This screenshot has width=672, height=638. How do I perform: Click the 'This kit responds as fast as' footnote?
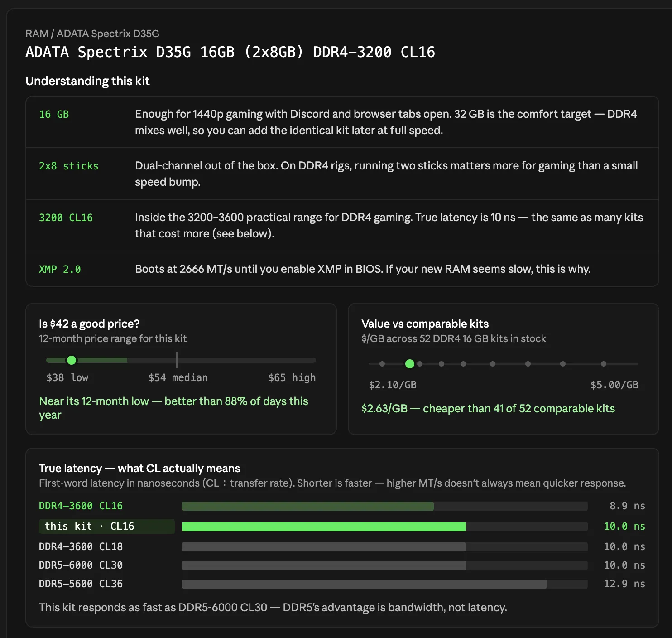(x=273, y=608)
